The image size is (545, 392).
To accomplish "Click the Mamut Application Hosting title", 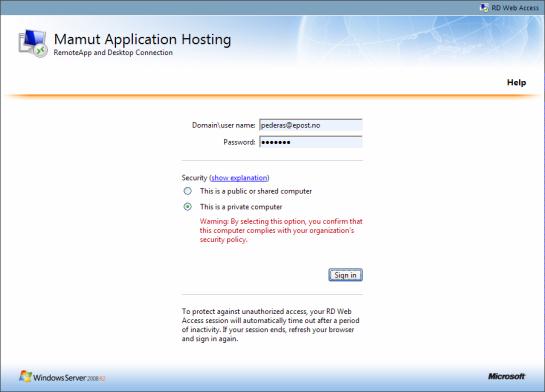I will [143, 39].
